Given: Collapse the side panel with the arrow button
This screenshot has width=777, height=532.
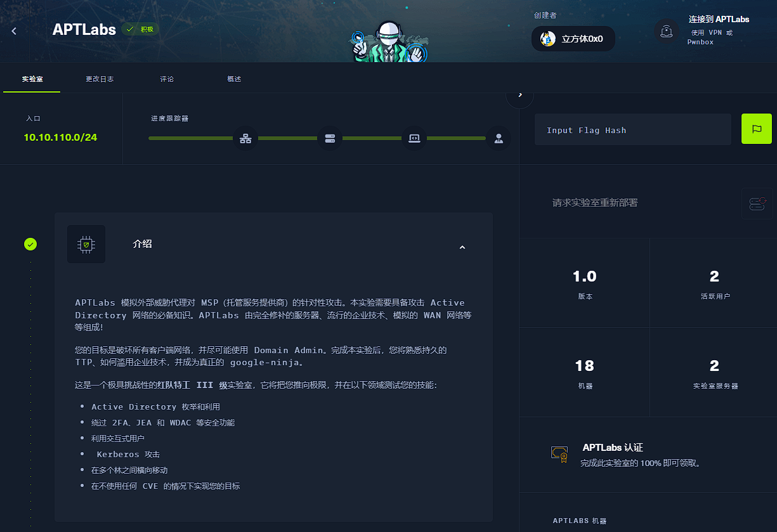Looking at the screenshot, I should pyautogui.click(x=520, y=95).
